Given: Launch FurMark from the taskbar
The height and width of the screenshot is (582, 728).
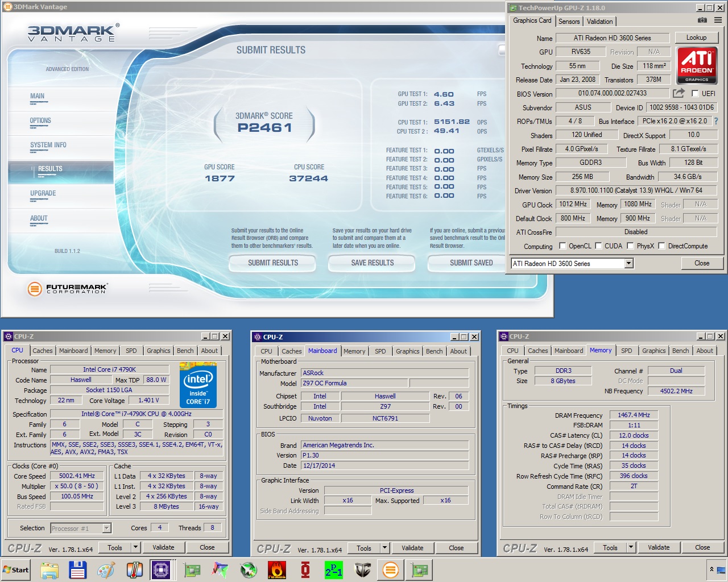Looking at the screenshot, I should [x=277, y=570].
